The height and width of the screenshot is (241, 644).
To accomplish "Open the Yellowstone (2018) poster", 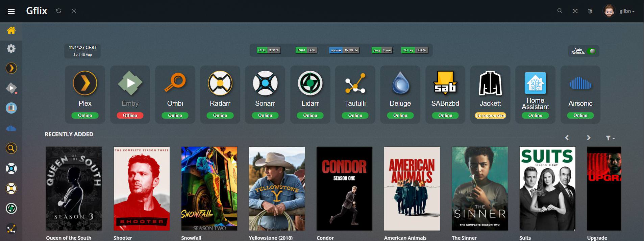I will [x=277, y=188].
